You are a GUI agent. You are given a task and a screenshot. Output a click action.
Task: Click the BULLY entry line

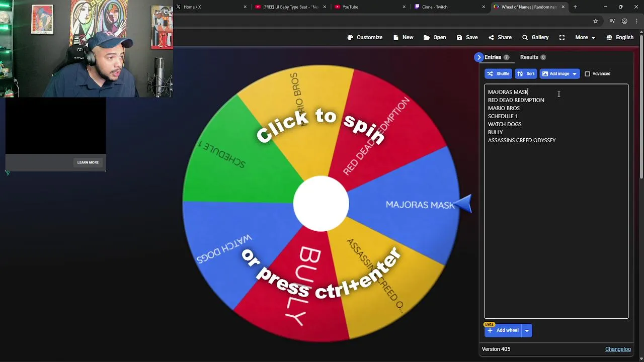pos(495,132)
